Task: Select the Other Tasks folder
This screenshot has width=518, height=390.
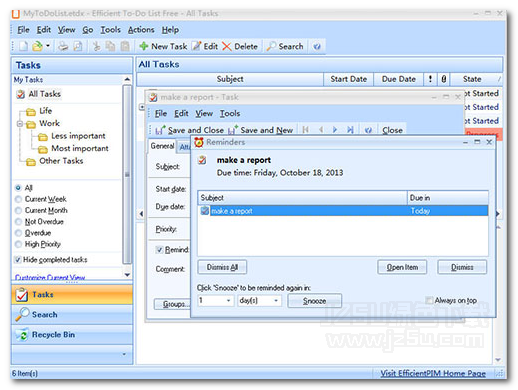Action: point(55,161)
